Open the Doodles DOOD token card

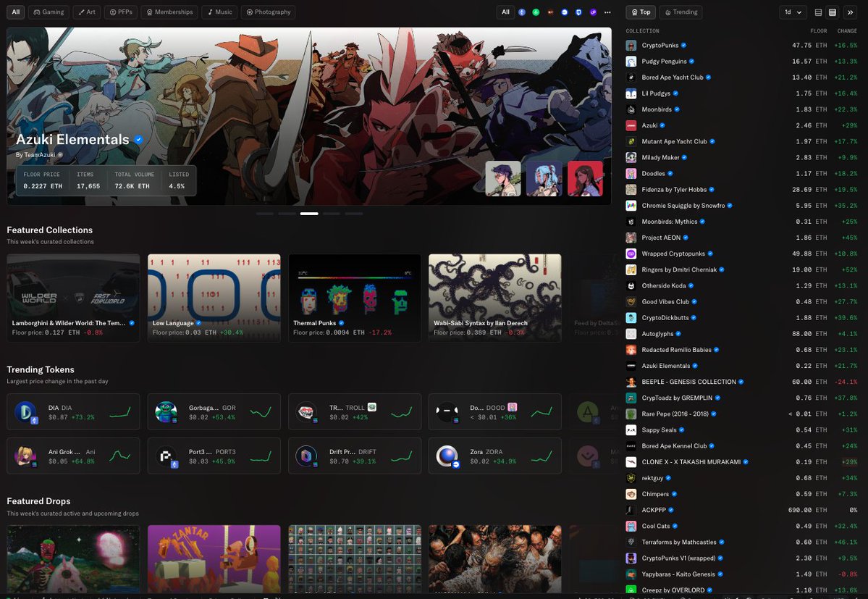point(495,412)
